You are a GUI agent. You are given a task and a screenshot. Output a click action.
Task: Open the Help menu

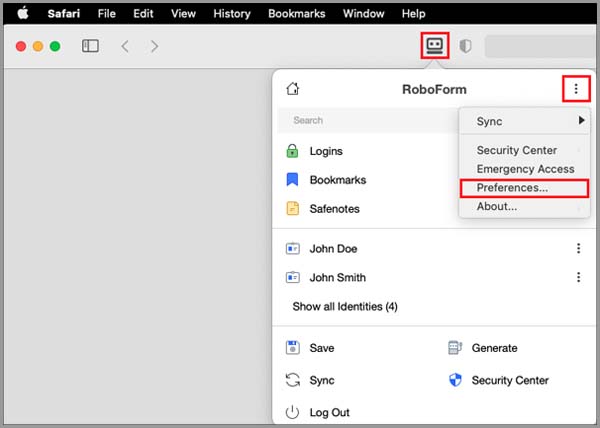point(413,14)
